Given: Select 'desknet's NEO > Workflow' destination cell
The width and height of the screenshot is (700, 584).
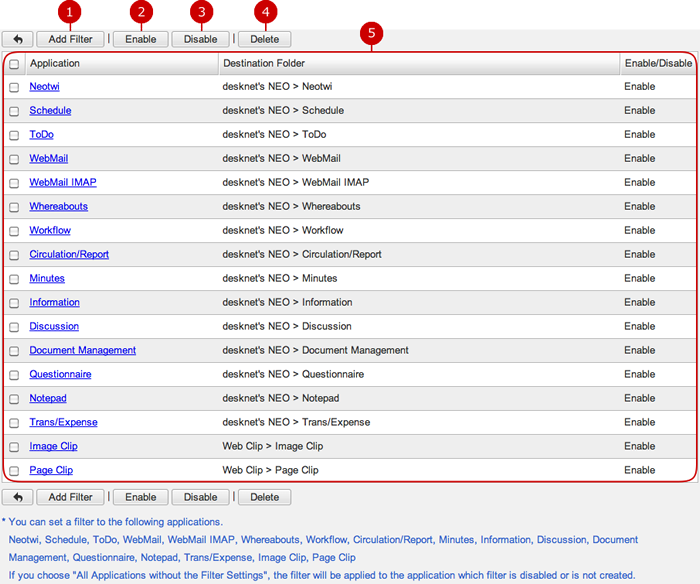Looking at the screenshot, I should click(x=283, y=230).
